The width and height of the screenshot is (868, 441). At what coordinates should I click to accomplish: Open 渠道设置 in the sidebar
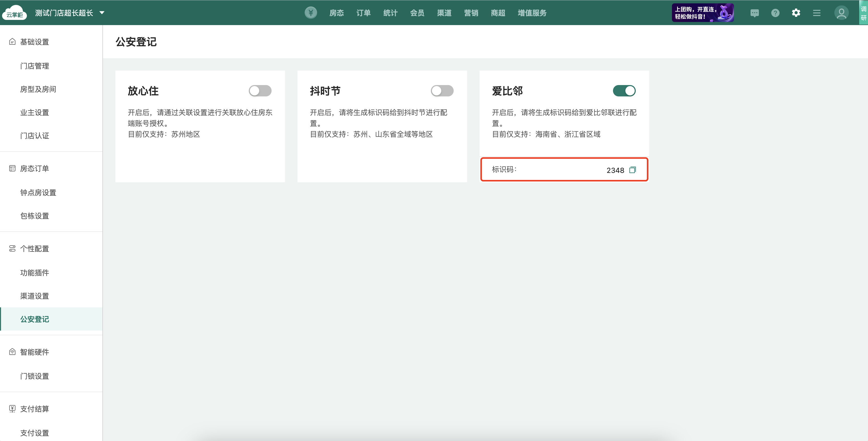pos(34,296)
